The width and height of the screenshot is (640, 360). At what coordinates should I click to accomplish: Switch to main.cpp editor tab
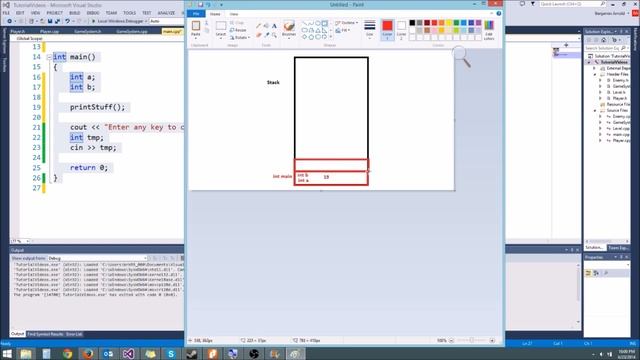pos(172,31)
